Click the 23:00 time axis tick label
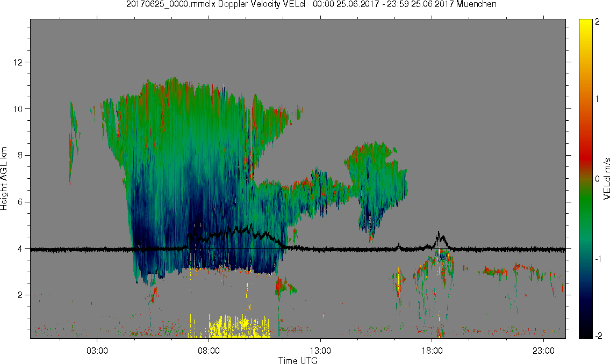Screen dimensions: 610x364 point(543,351)
